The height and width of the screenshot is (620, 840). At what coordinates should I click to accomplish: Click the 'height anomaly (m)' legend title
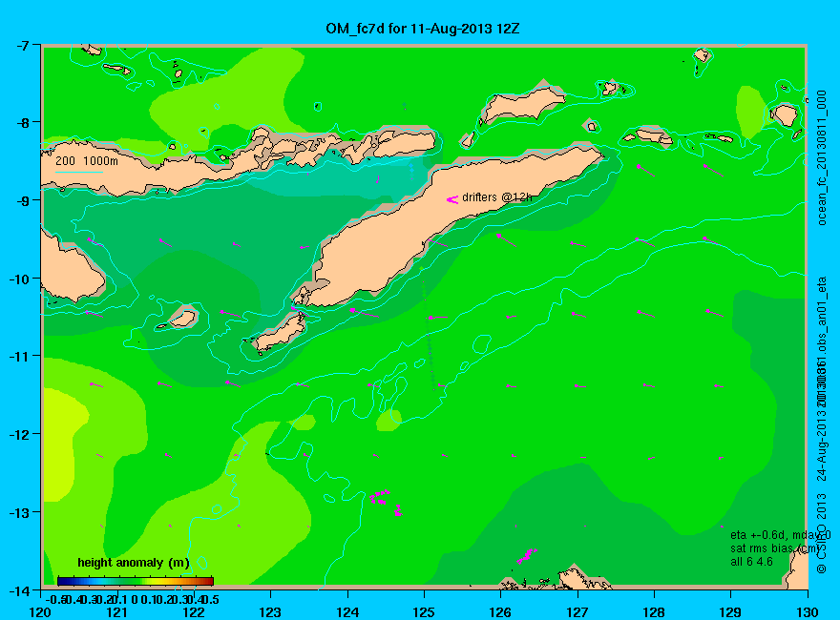tap(134, 563)
